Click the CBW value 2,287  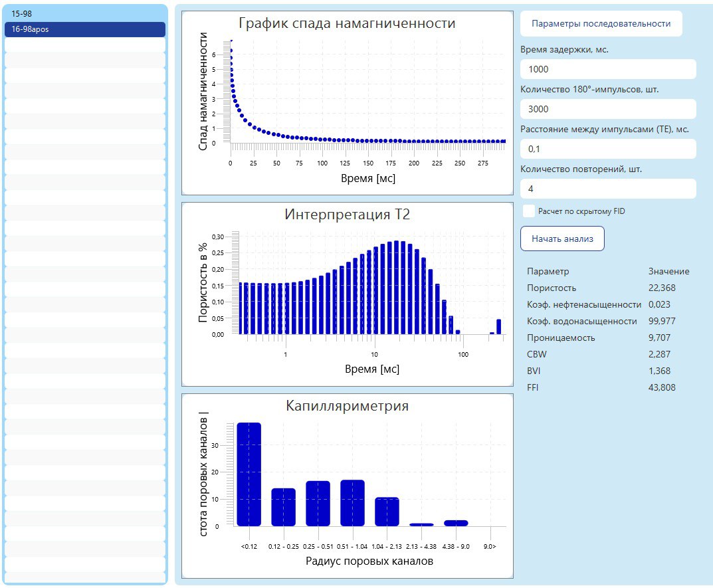pos(659,354)
